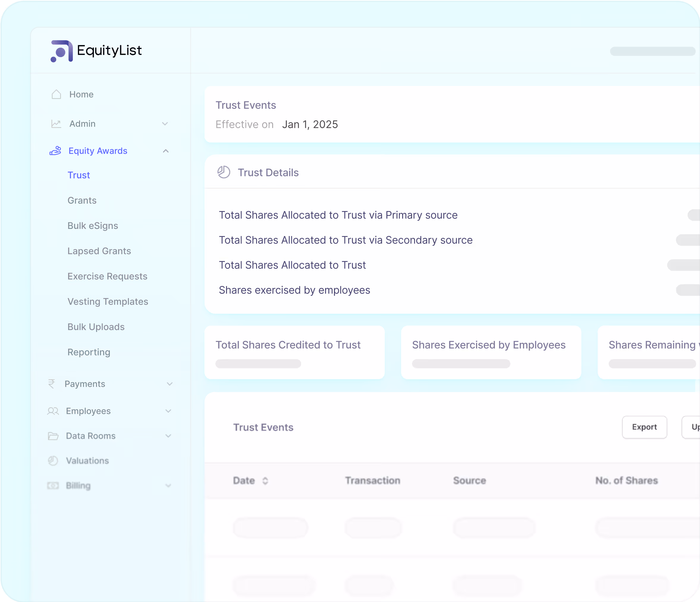Click the No. of Shares column header
This screenshot has height=602, width=700.
(x=627, y=480)
